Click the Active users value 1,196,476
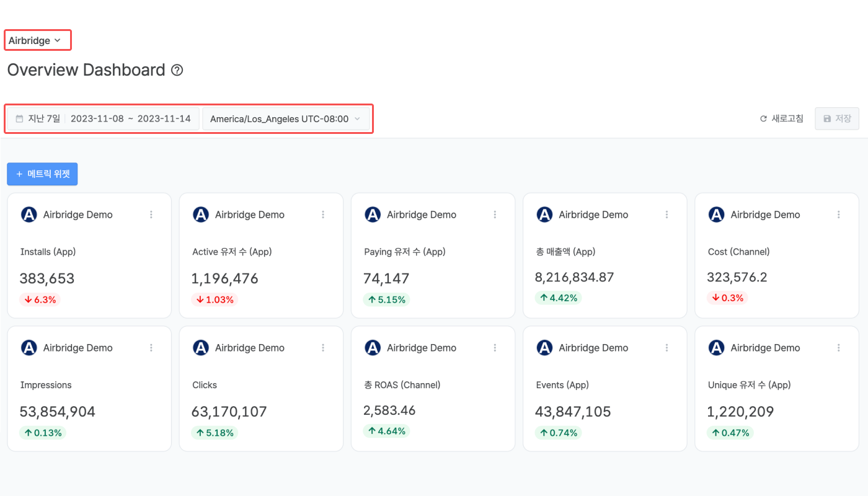 pyautogui.click(x=225, y=279)
